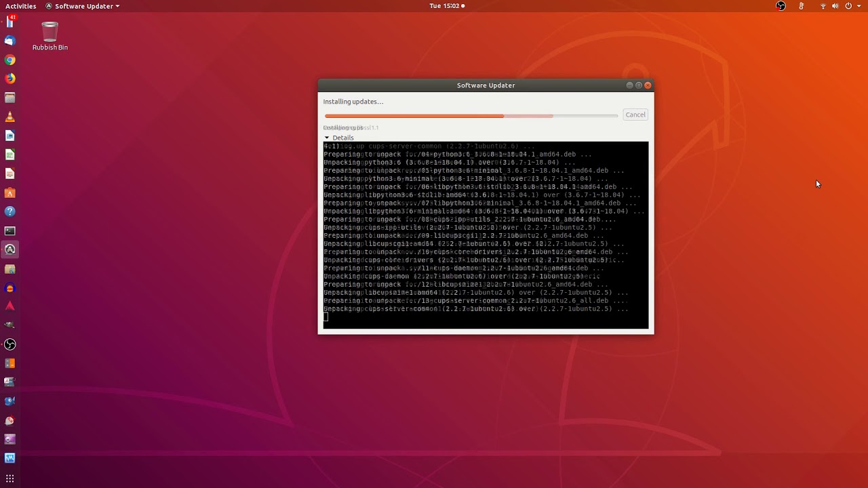Launch Google Chrome from the dock

pyautogui.click(x=9, y=60)
